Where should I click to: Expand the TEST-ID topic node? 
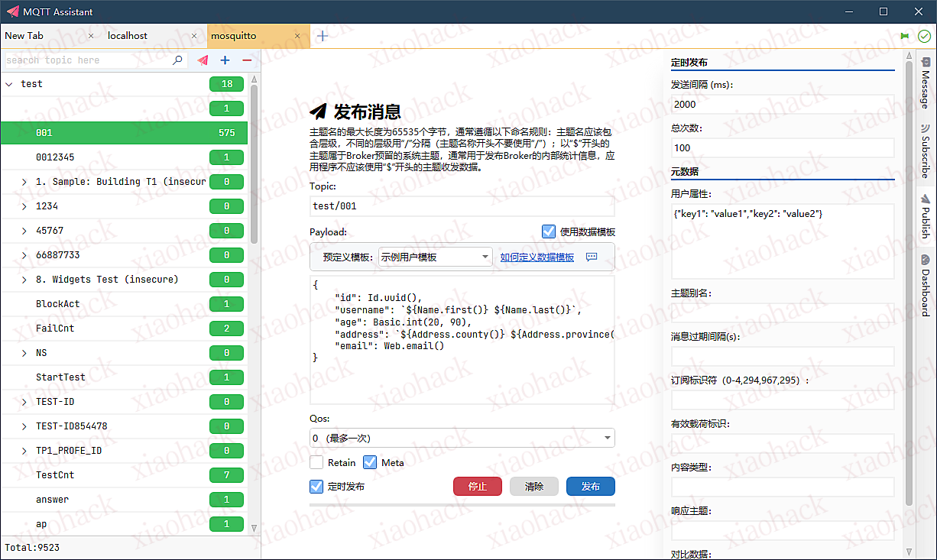click(24, 402)
